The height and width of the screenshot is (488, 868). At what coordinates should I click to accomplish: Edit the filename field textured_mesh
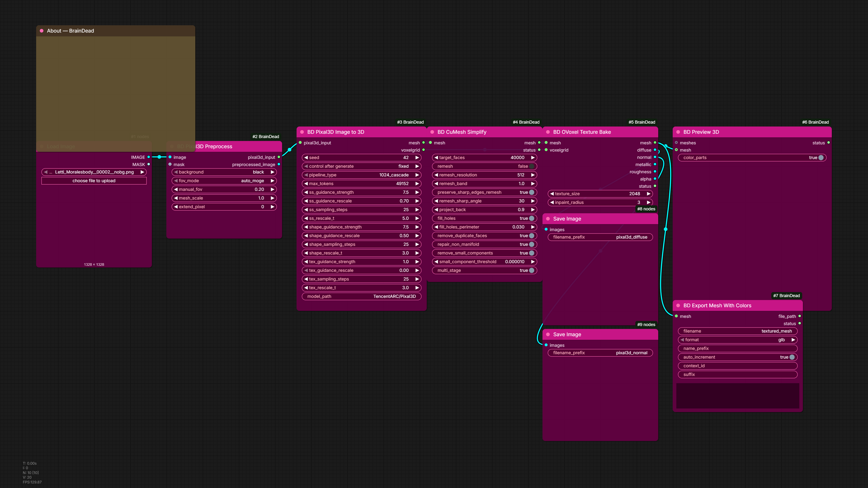[738, 331]
